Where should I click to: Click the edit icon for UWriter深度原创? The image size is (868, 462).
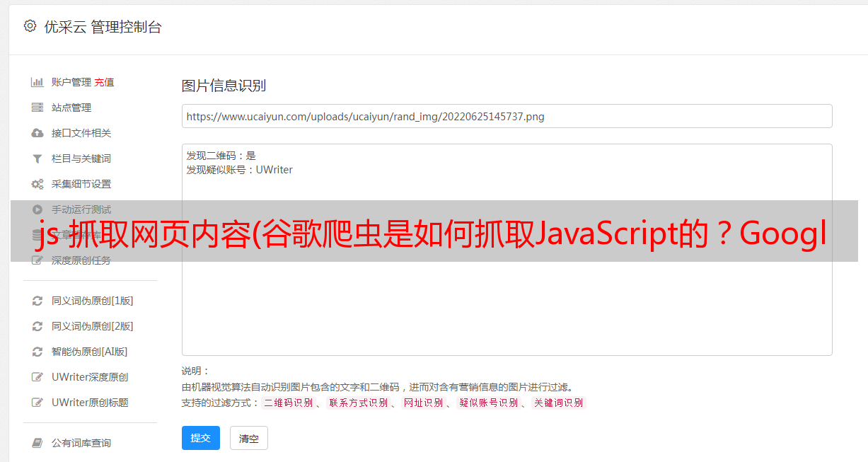(x=37, y=377)
